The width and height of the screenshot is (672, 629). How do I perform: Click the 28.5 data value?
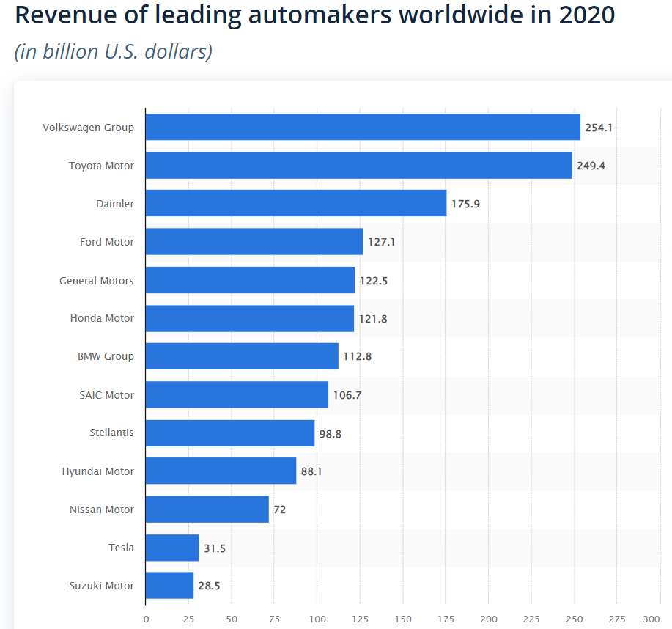[x=209, y=586]
